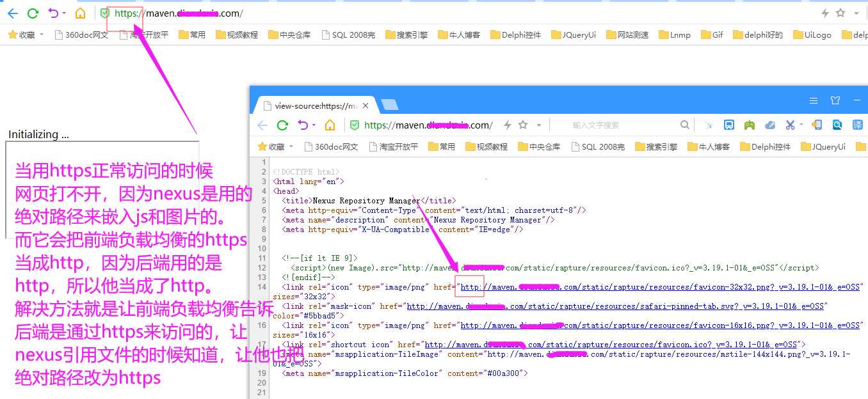Screen dimensions: 868x399
Task: Open JQueryUi folder in background bookmarks bar
Action: [573, 35]
